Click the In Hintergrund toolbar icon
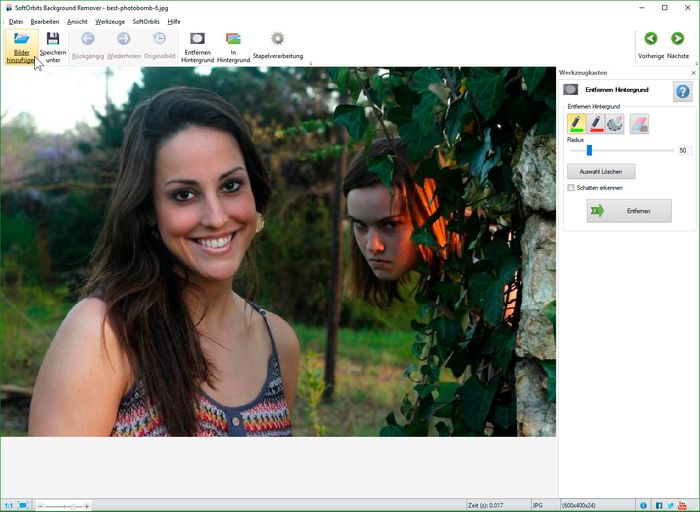This screenshot has height=512, width=700. point(233,46)
